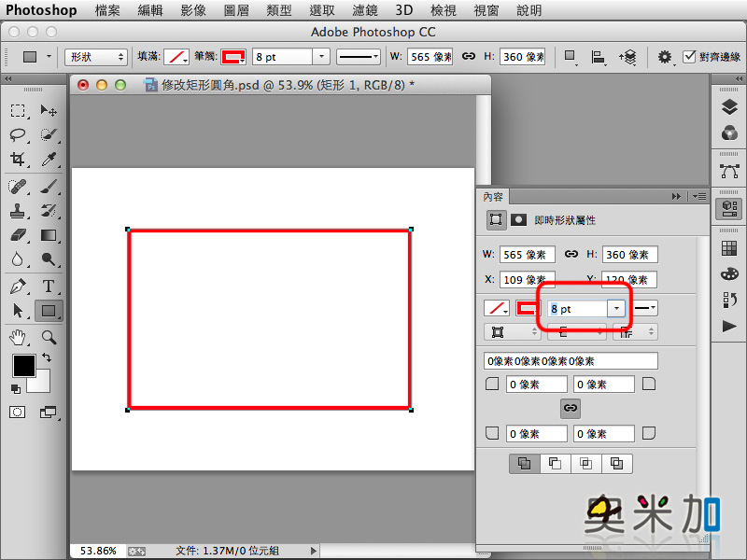Click Intersect Shape Areas button
The width and height of the screenshot is (747, 560).
click(586, 463)
